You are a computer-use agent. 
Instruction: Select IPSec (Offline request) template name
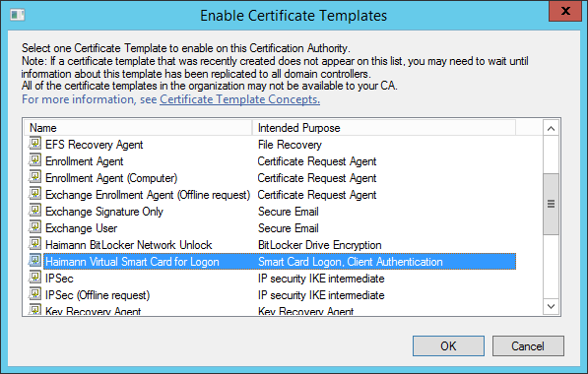click(x=98, y=295)
